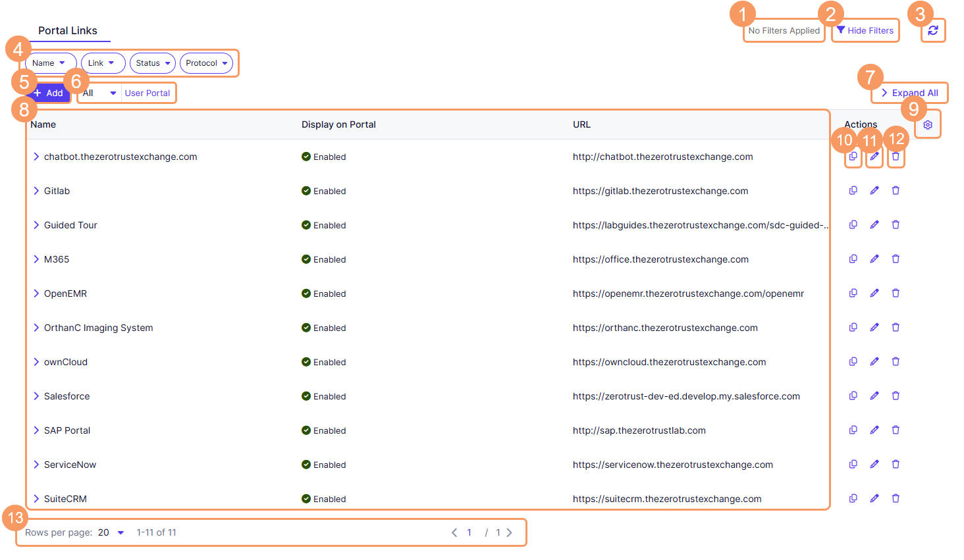Open the Link filter dropdown
Viewport: 964px width, 560px height.
(103, 63)
